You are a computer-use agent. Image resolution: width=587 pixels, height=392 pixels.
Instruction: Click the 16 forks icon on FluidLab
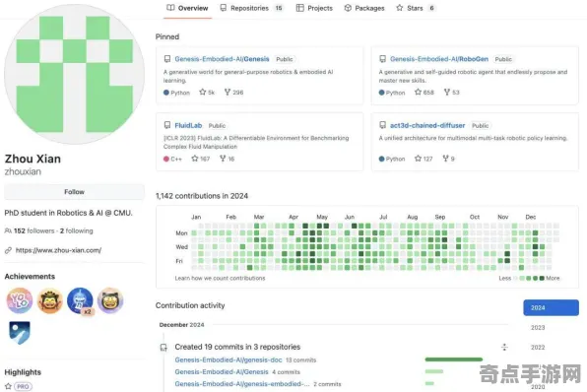coord(223,159)
